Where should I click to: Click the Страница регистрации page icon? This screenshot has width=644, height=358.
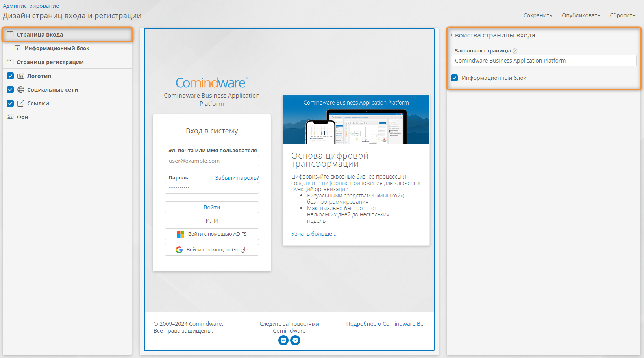pyautogui.click(x=10, y=62)
